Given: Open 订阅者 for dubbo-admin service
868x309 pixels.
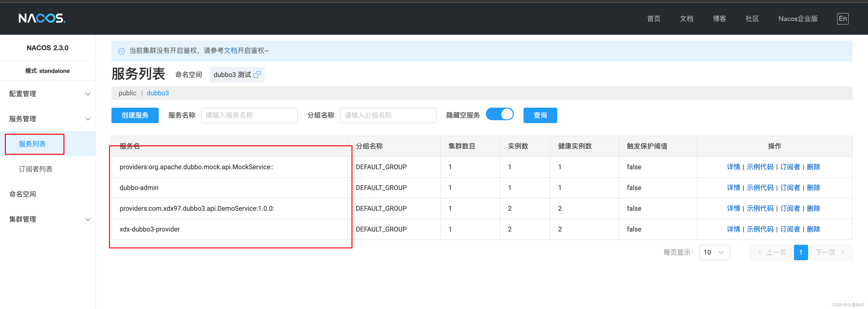Looking at the screenshot, I should (790, 188).
